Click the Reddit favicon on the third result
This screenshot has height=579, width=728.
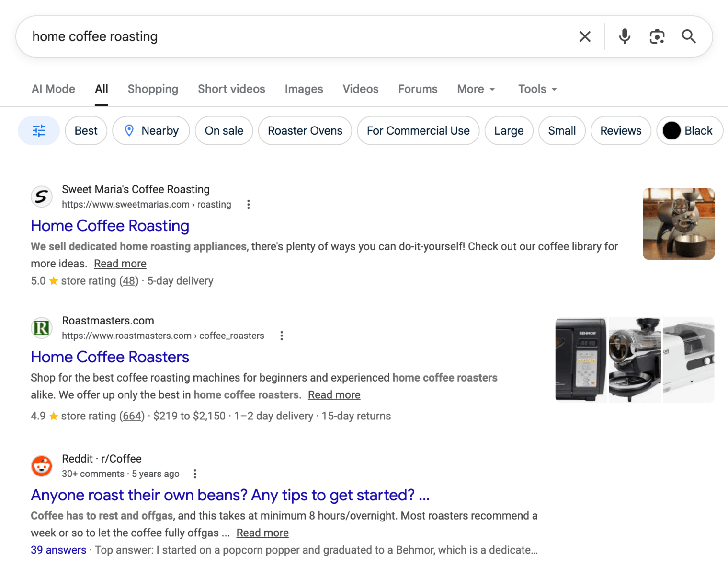(41, 466)
